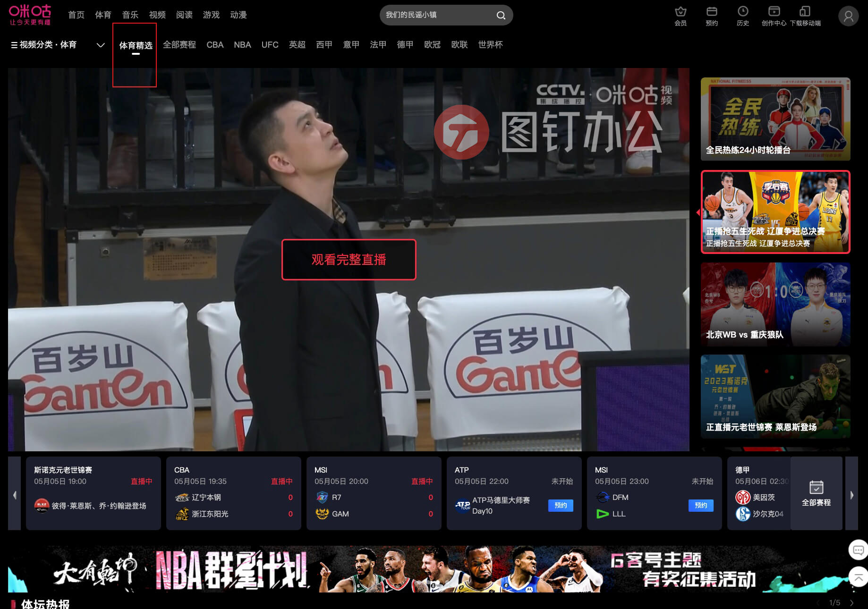Open the chat feedback bubble icon

pyautogui.click(x=858, y=550)
